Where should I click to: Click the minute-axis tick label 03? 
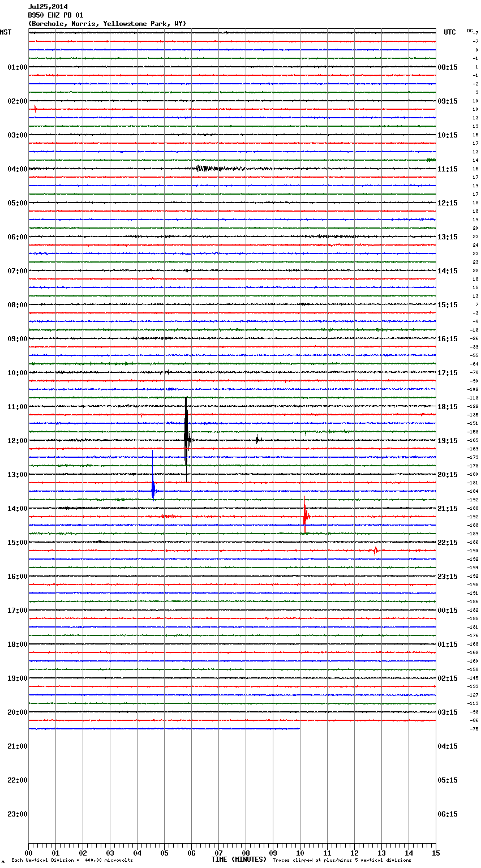coord(110,853)
